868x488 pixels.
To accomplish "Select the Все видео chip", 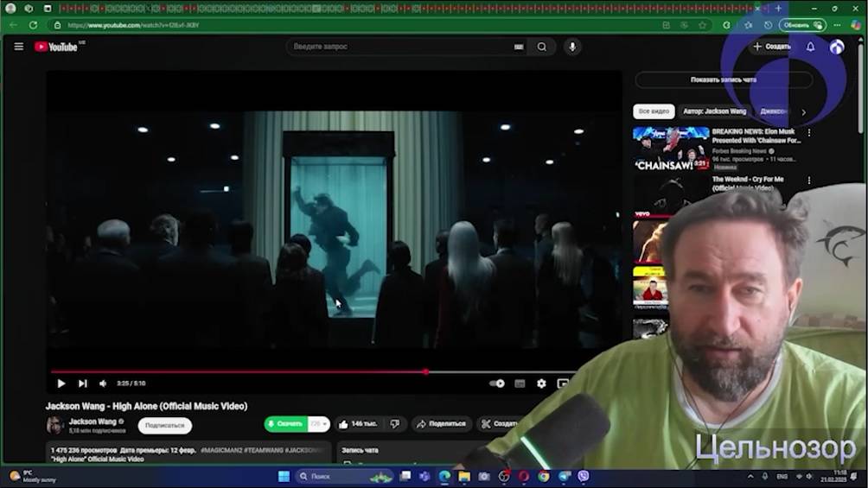I will pyautogui.click(x=654, y=111).
